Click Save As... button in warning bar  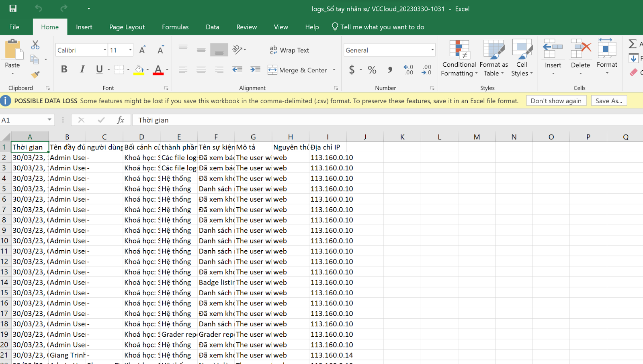(609, 101)
